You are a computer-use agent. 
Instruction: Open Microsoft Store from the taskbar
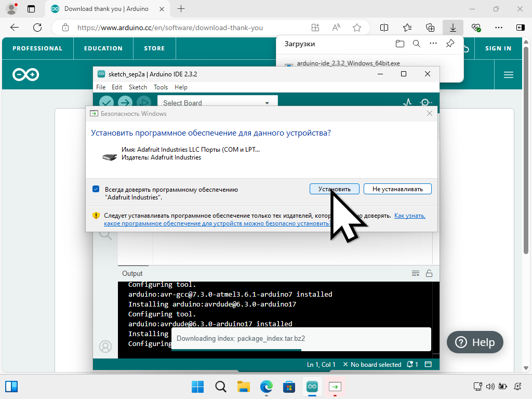(x=289, y=387)
